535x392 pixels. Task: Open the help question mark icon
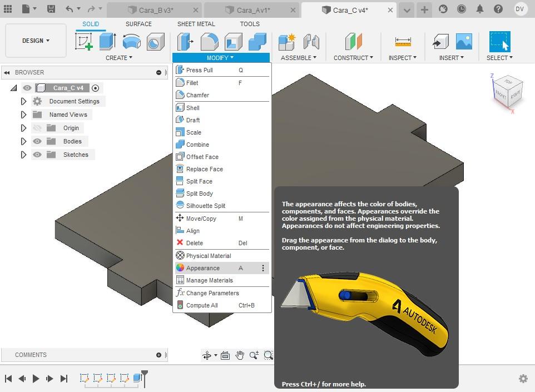(x=498, y=9)
